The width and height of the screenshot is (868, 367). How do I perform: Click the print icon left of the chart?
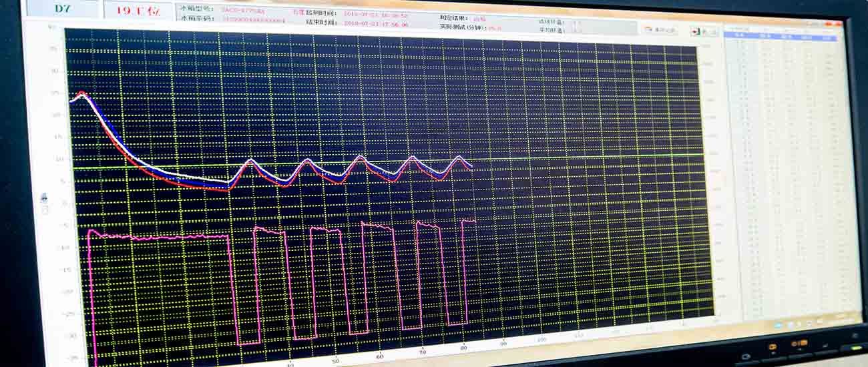45,198
